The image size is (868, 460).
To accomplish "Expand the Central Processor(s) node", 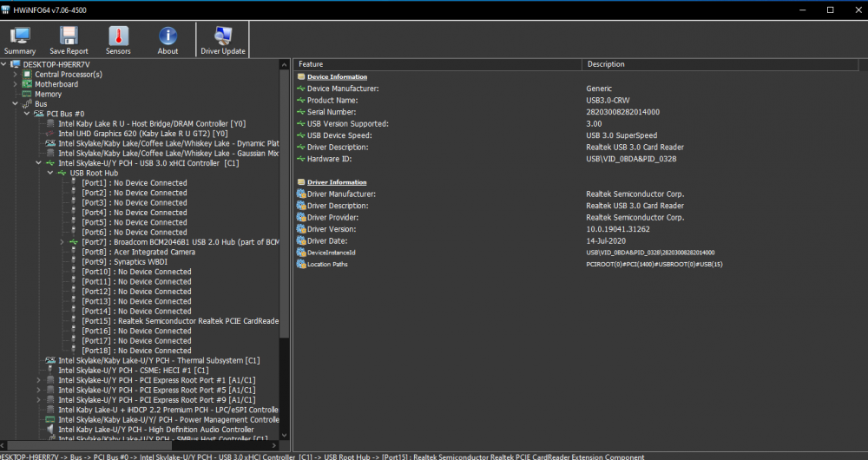I will 16,74.
